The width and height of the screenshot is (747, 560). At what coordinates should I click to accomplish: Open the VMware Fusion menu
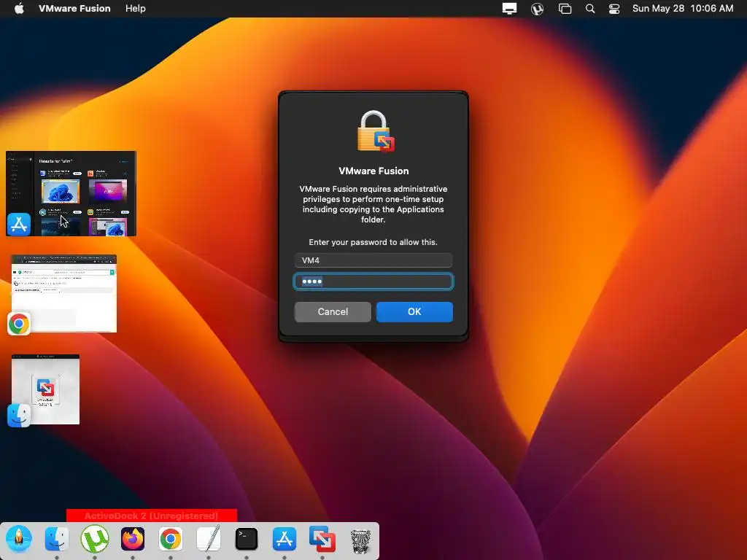tap(74, 9)
